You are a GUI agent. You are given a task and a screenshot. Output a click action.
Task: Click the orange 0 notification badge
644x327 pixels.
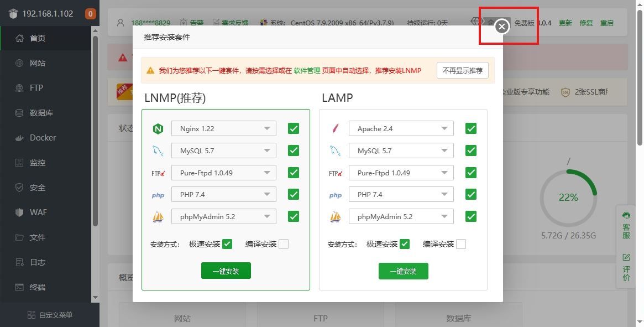tap(90, 14)
